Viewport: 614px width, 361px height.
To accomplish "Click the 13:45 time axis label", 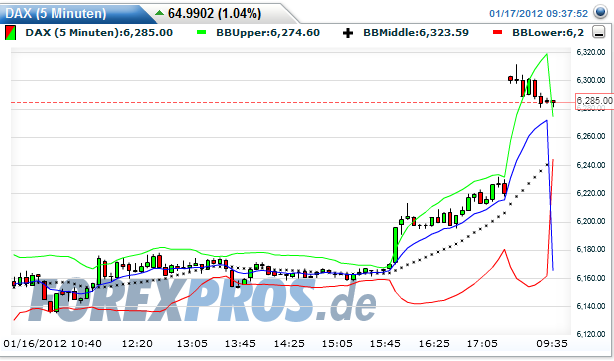I will (240, 344).
